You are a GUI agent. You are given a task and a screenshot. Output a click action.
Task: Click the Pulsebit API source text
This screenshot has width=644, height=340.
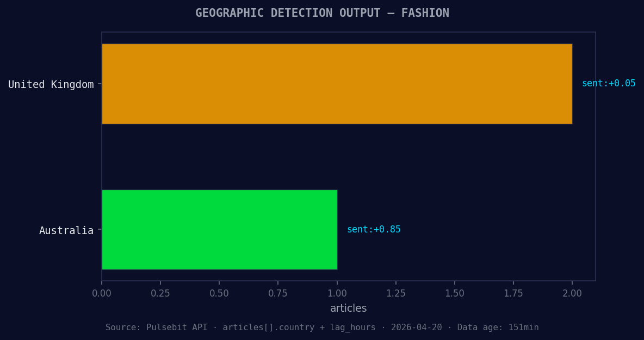[177, 327]
